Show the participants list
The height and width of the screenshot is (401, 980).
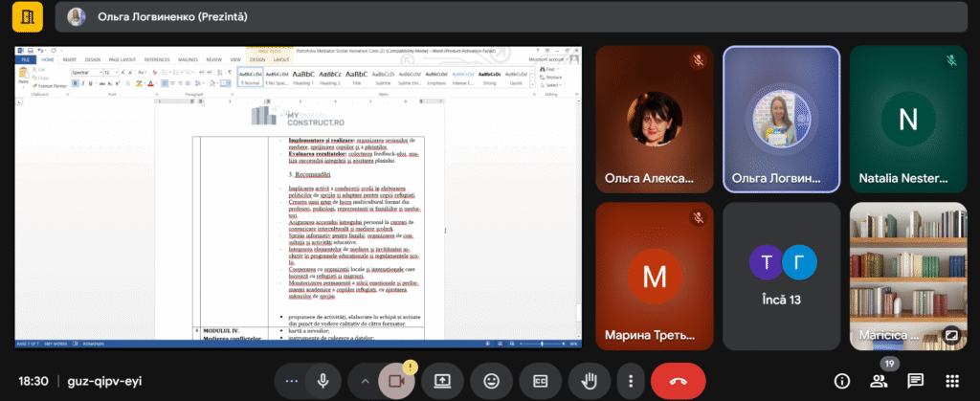pyautogui.click(x=879, y=381)
